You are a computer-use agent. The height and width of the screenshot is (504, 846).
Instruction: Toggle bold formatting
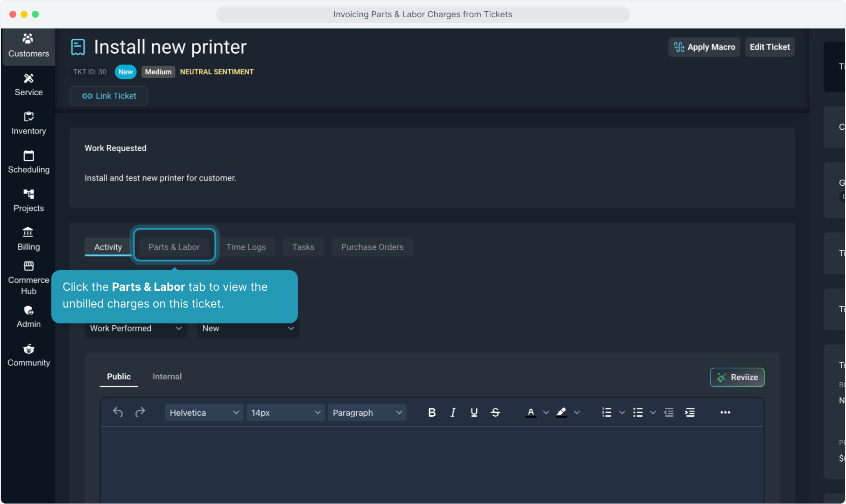coord(432,412)
